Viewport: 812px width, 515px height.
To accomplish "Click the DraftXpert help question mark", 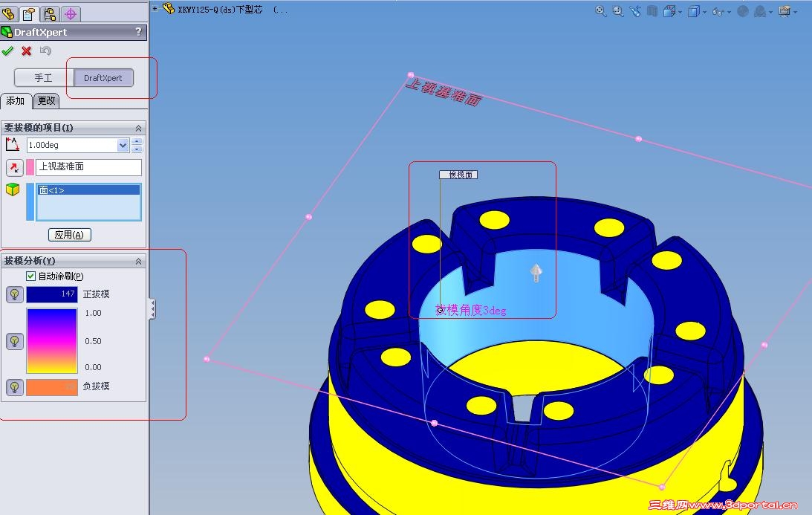I will point(138,32).
